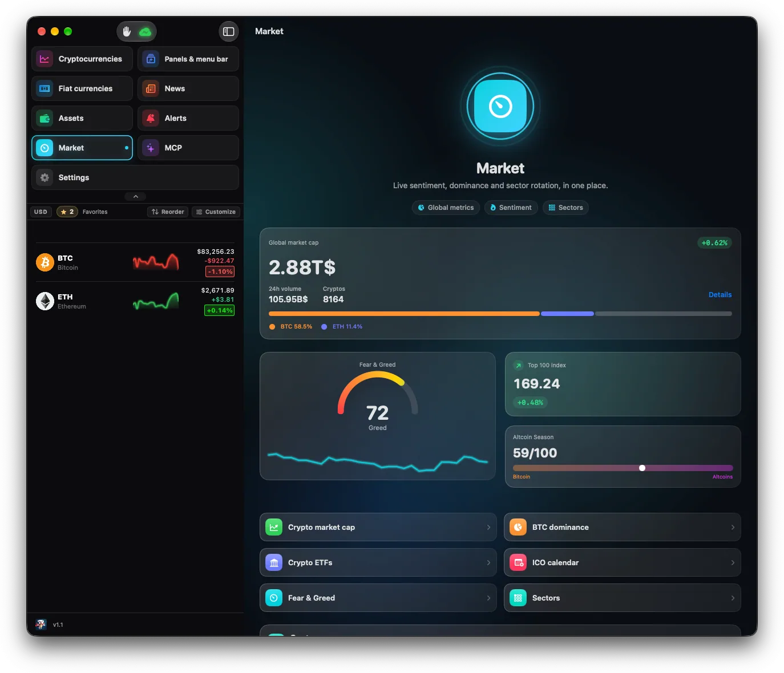Click the Top 100 index card

(623, 384)
